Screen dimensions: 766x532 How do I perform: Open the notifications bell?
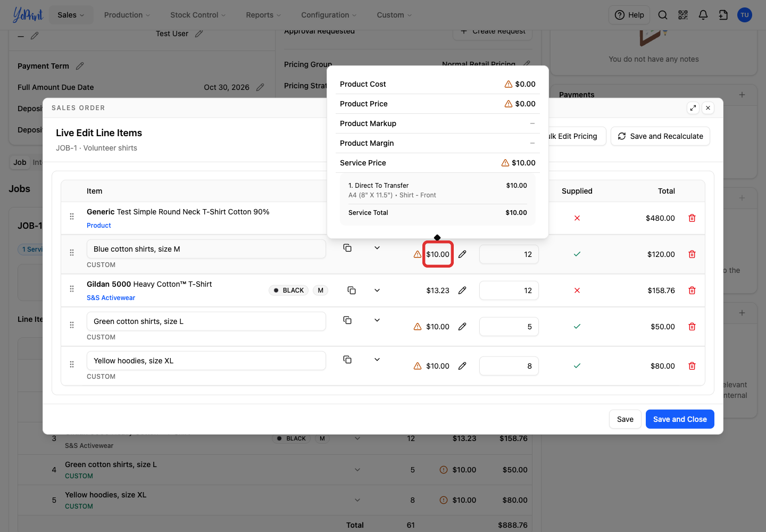point(703,15)
